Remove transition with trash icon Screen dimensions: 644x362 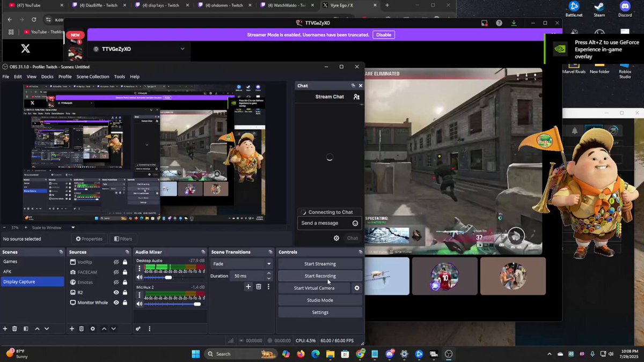coord(258,287)
